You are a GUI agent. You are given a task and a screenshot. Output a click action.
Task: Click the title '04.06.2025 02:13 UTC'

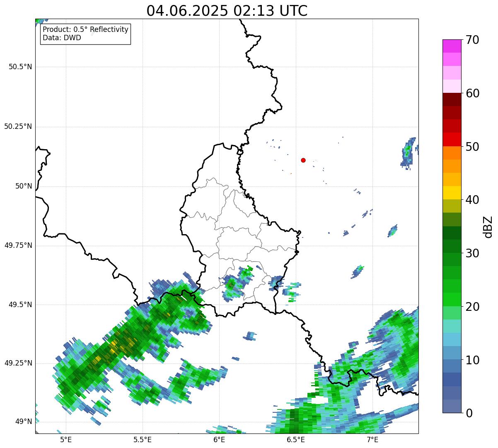227,11
